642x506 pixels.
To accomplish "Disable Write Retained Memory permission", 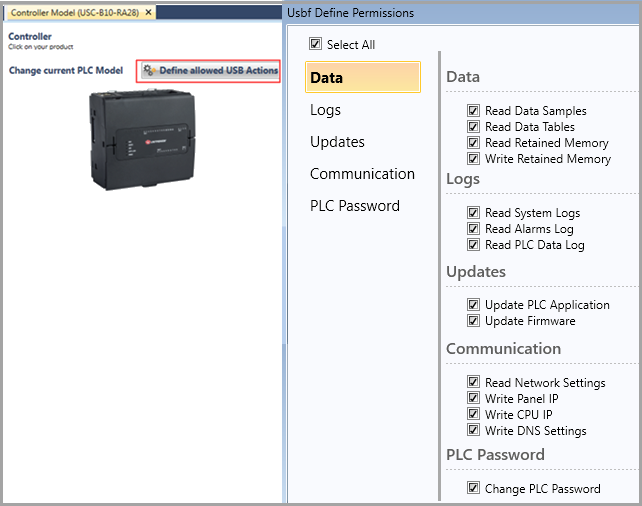I will click(x=473, y=159).
